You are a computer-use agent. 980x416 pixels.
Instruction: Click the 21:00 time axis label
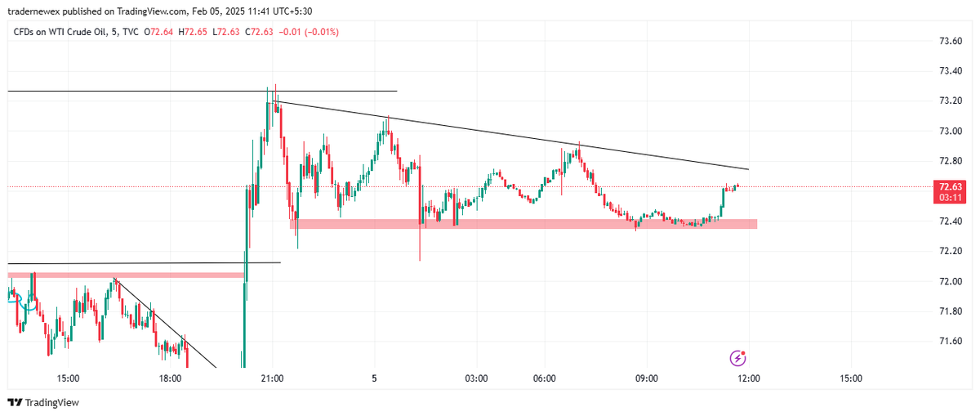[272, 378]
